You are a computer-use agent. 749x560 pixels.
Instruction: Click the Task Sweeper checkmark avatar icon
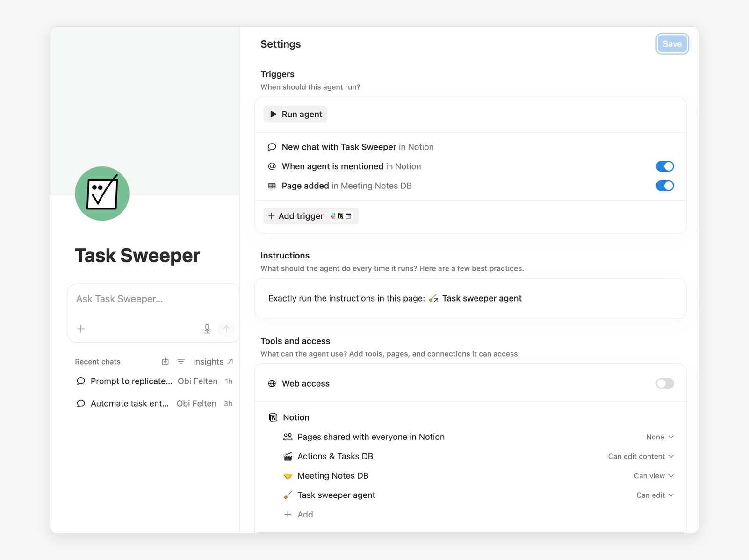(102, 194)
